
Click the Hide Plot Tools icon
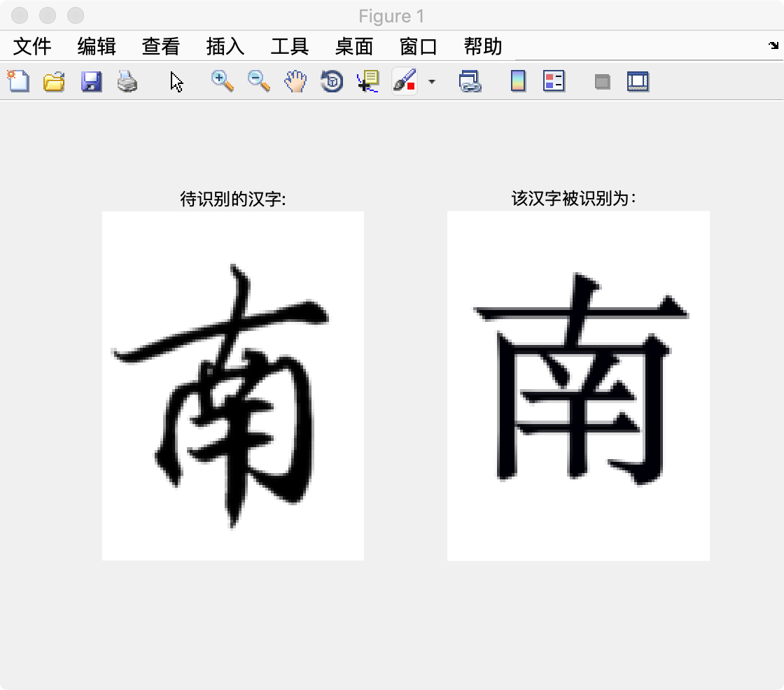[603, 82]
